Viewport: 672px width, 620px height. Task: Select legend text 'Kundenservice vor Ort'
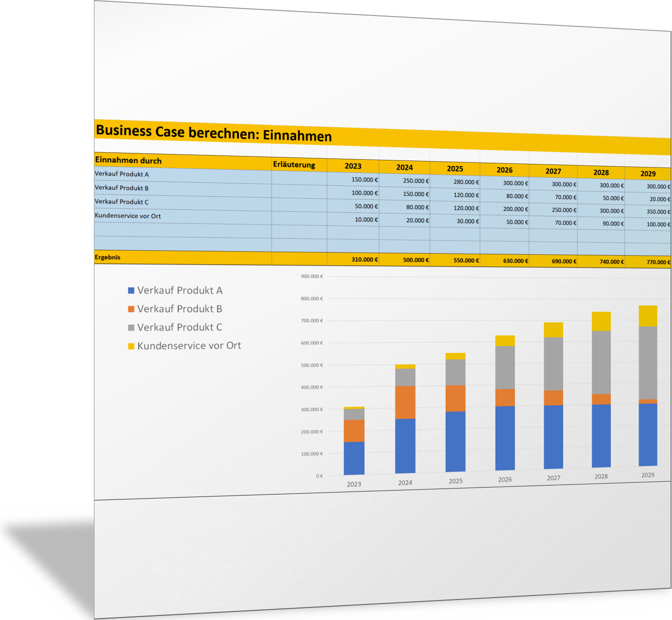tap(189, 346)
